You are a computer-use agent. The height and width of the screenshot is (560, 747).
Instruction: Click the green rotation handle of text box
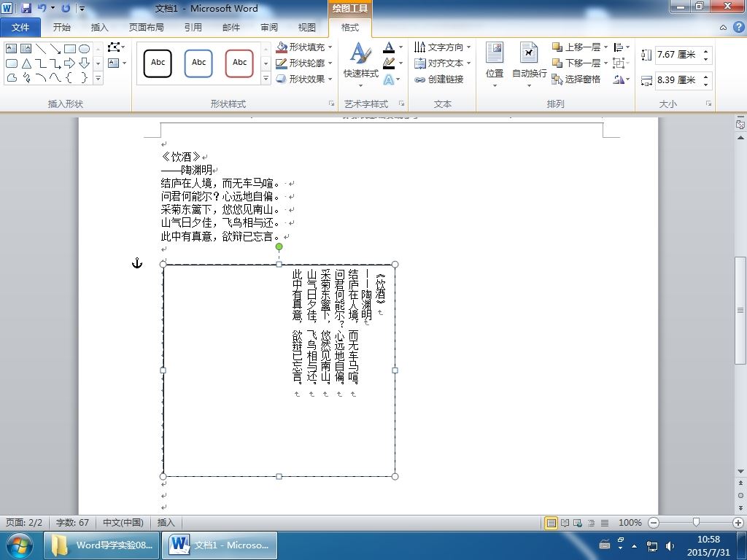[x=279, y=246]
